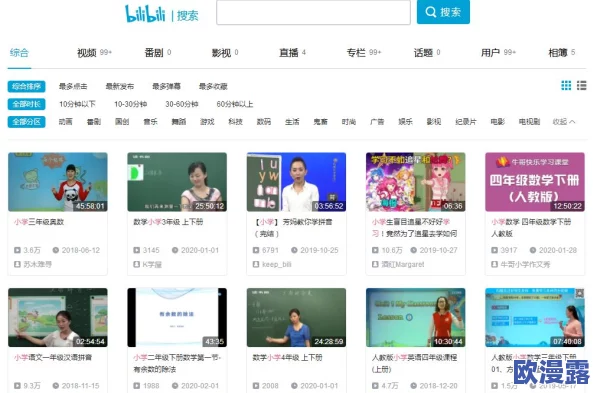The width and height of the screenshot is (594, 393).
Task: Collapse the filters with 收起 chevron
Action: click(x=564, y=122)
